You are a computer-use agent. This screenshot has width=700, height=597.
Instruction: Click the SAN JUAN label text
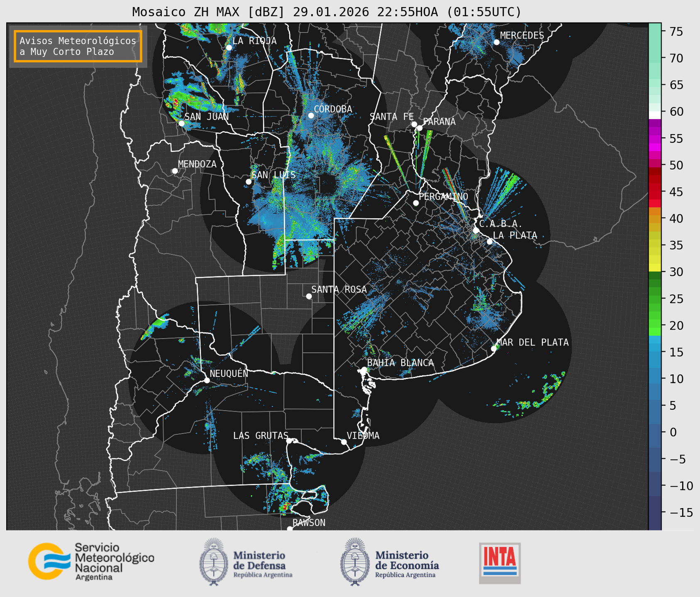tap(207, 117)
